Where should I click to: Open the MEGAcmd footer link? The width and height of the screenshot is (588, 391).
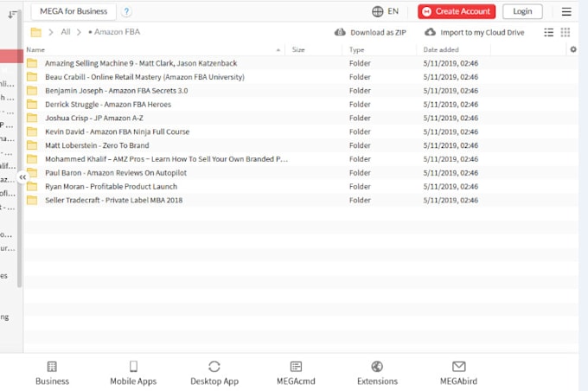[x=296, y=373]
